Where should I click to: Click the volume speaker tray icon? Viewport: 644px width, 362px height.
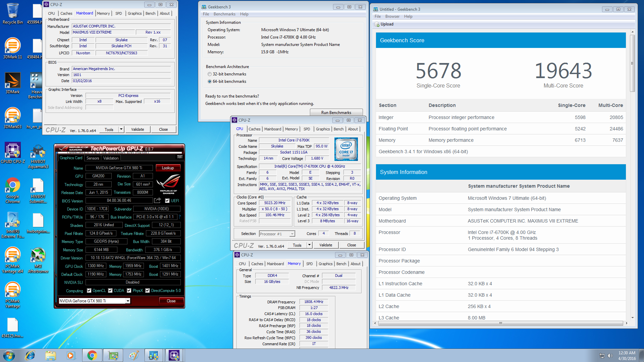pos(610,356)
